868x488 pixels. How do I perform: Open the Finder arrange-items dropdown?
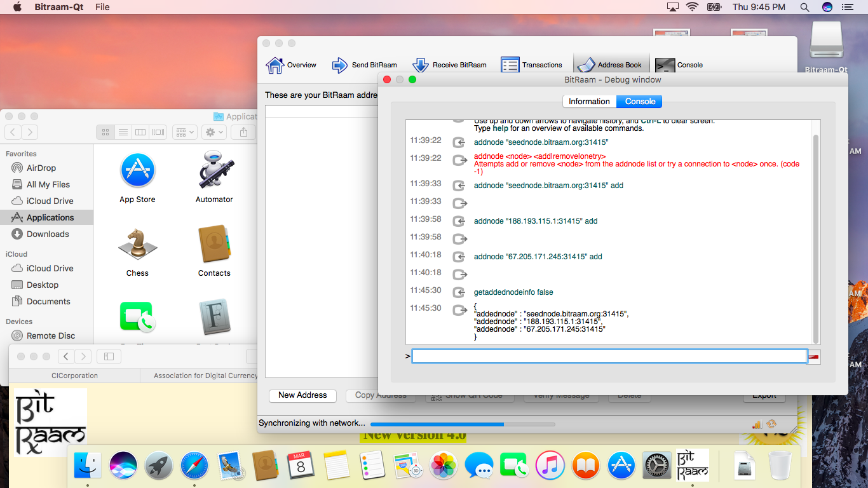(185, 132)
